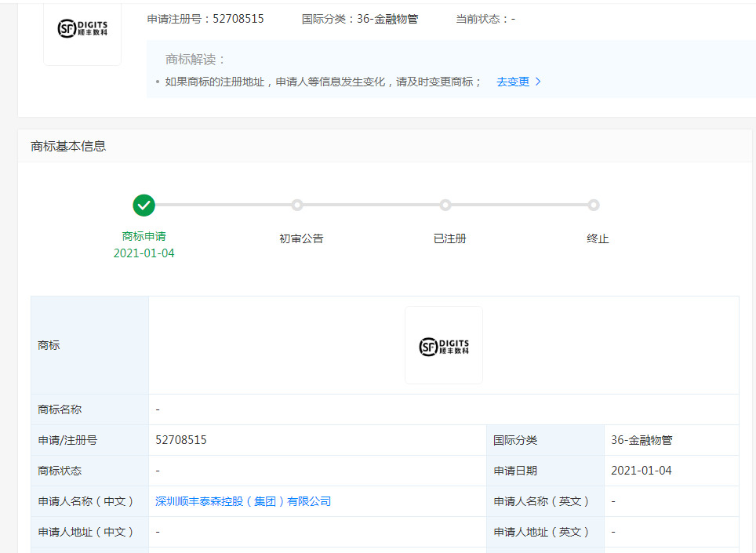This screenshot has width=756, height=553.
Task: Click the 去变更 link
Action: coord(513,82)
